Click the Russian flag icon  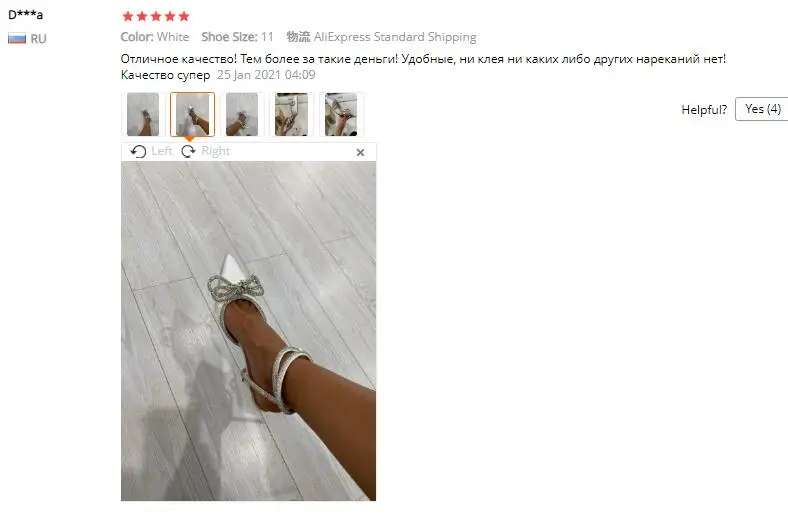click(17, 38)
